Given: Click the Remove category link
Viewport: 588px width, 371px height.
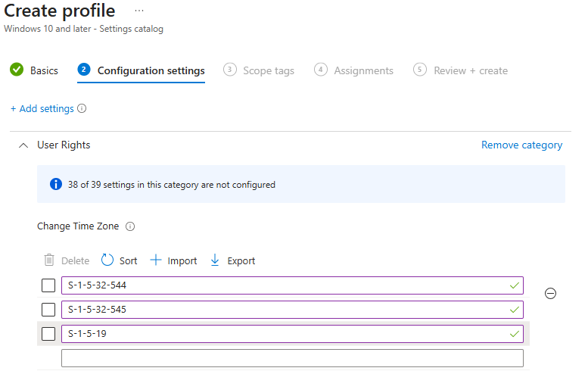Looking at the screenshot, I should point(521,145).
